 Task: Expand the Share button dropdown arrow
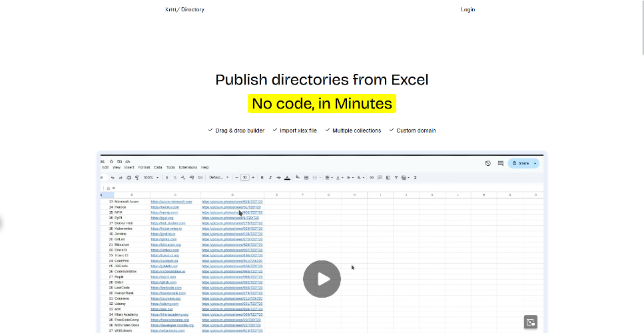tap(535, 163)
